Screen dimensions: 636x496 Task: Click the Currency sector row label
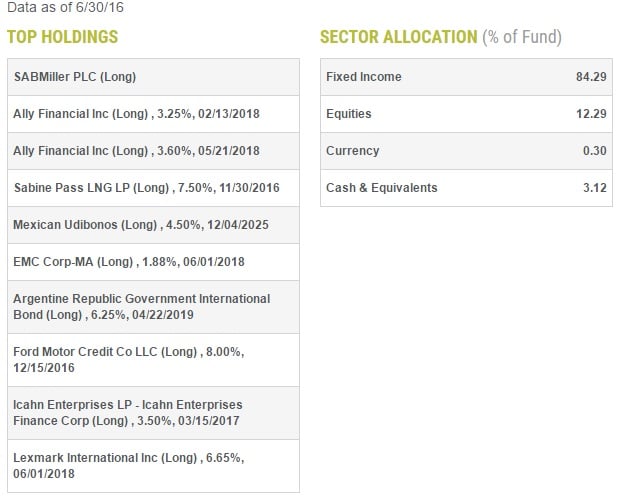352,151
